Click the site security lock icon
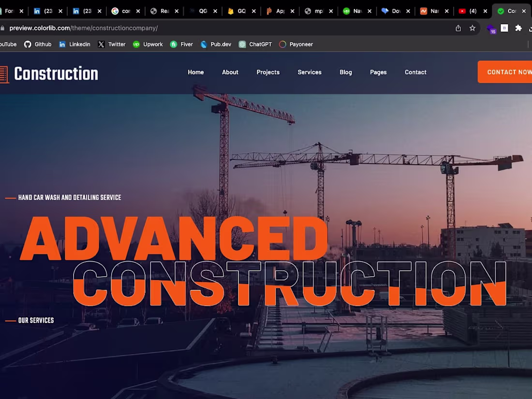The width and height of the screenshot is (532, 399). coord(4,28)
